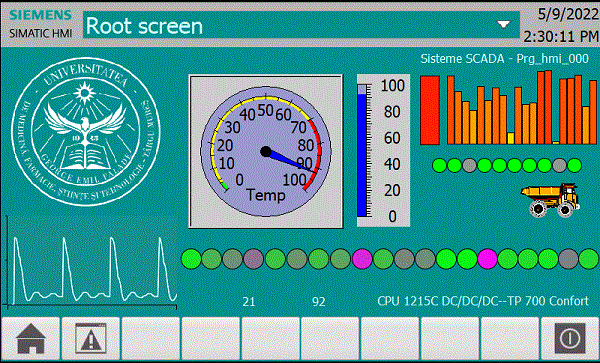
Task: Open the alarm warning window icon
Action: [x=91, y=339]
